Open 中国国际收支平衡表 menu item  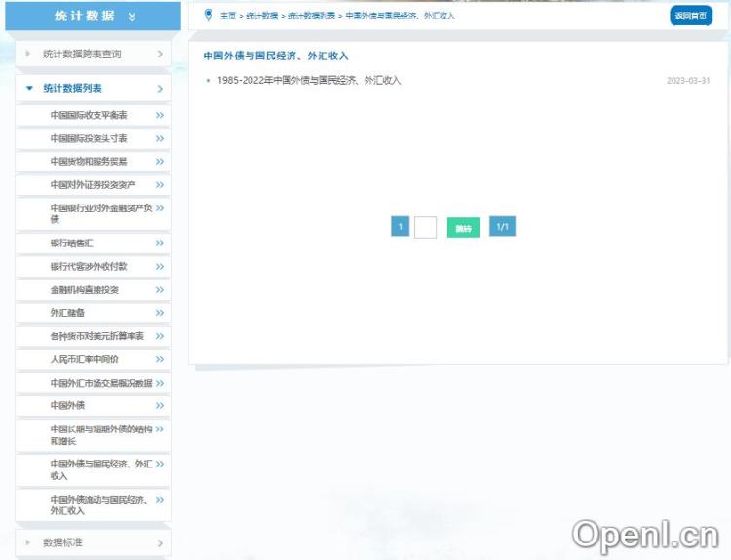point(93,115)
